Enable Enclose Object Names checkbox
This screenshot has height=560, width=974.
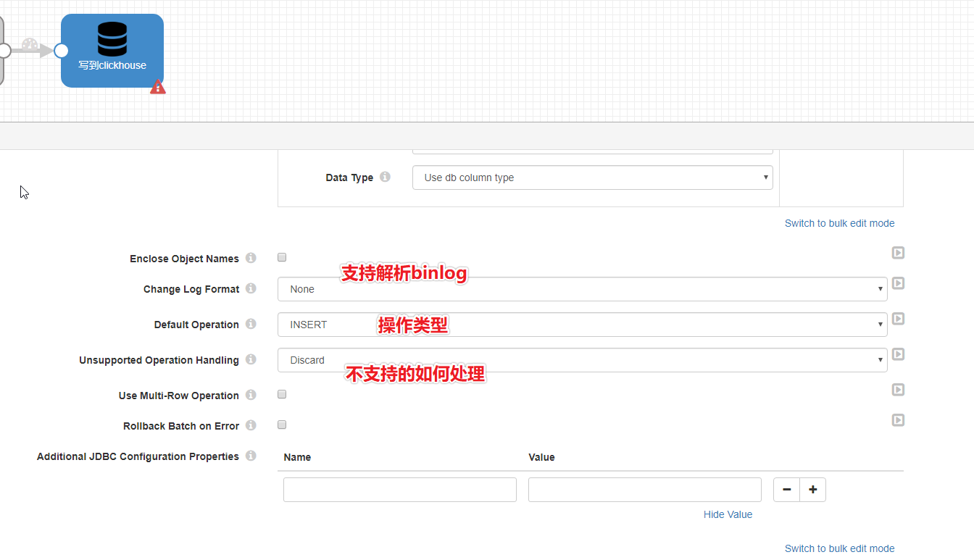click(282, 257)
